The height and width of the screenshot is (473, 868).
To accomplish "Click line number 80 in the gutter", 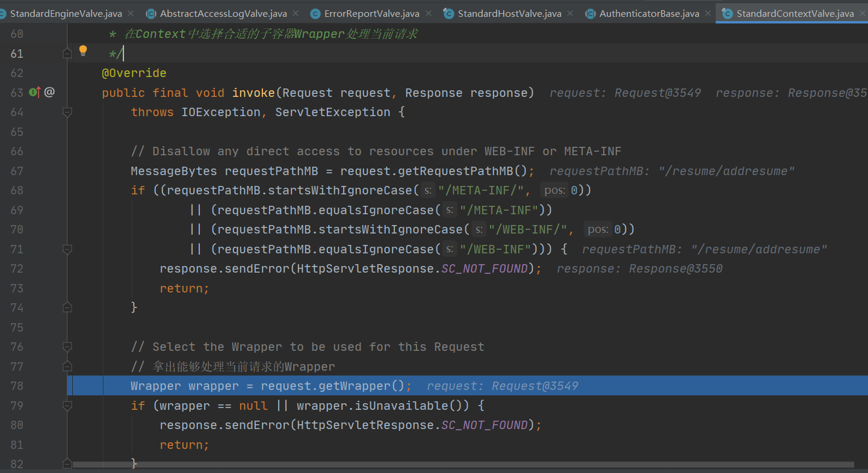I will (x=17, y=425).
